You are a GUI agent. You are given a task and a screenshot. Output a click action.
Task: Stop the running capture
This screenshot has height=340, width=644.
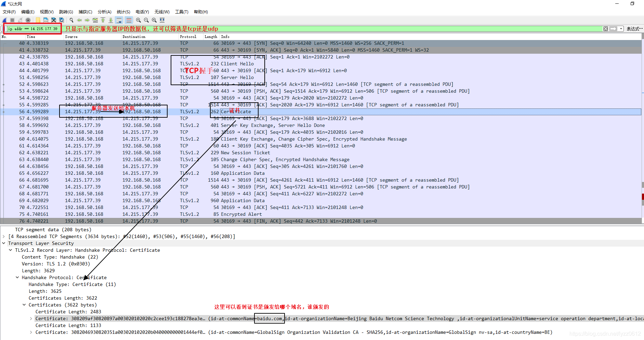point(12,20)
